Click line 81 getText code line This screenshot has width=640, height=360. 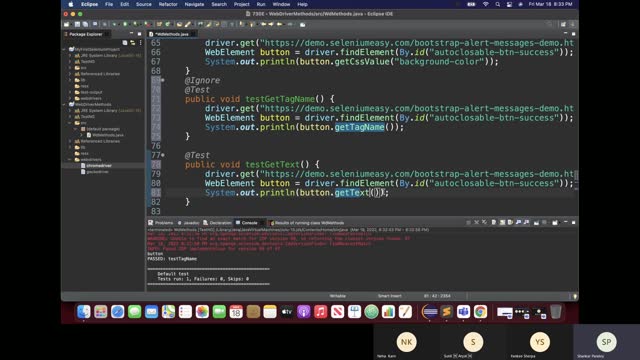pos(297,193)
